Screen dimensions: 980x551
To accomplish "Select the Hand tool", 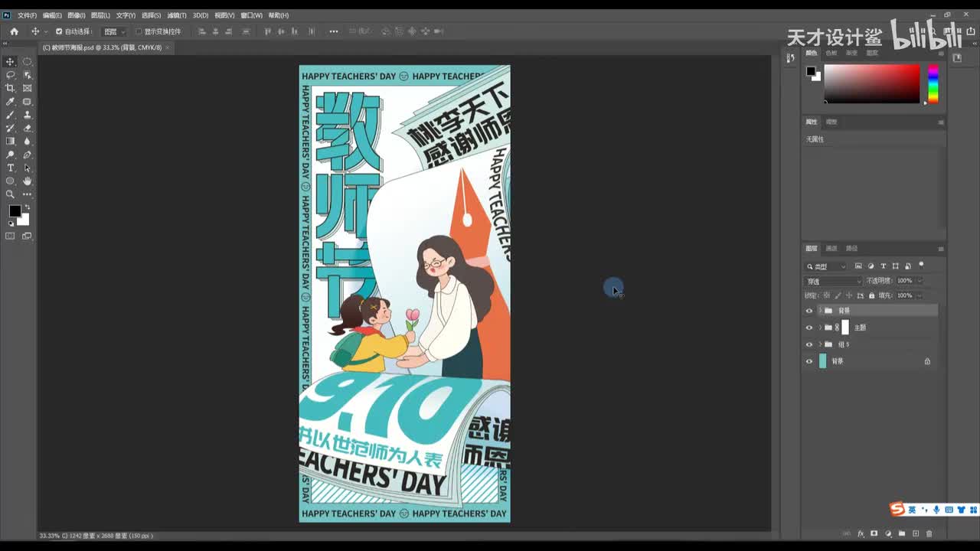I will tap(28, 181).
